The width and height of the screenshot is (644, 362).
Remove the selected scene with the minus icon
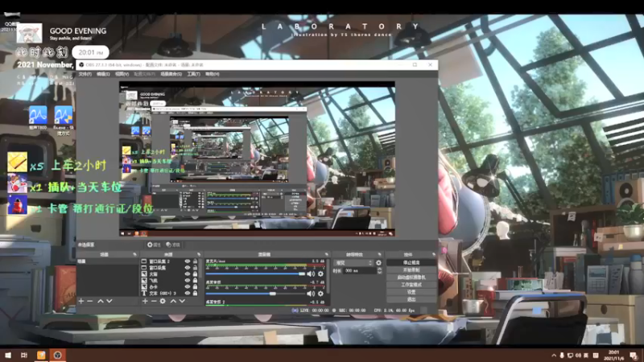pyautogui.click(x=90, y=301)
